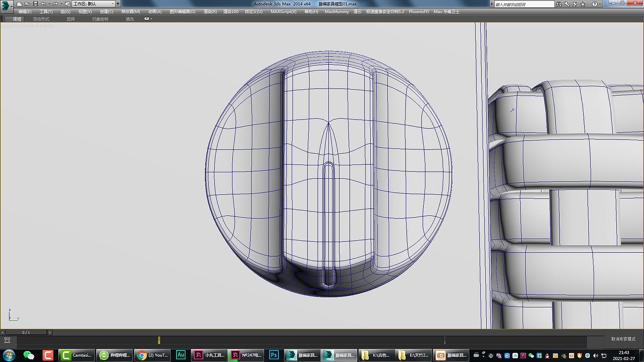Click the Redo arrow icon
The width and height of the screenshot is (644, 362).
pos(55,4)
